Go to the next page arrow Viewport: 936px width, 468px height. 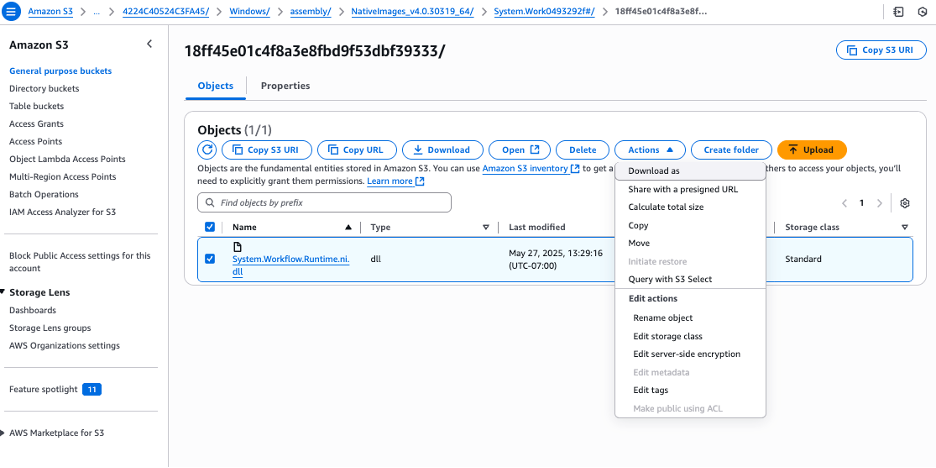click(x=879, y=203)
